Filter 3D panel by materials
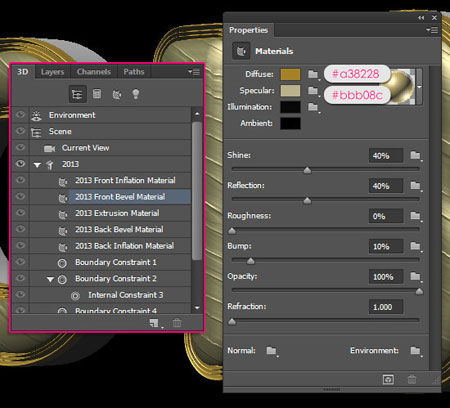This screenshot has width=450, height=408. point(117,95)
